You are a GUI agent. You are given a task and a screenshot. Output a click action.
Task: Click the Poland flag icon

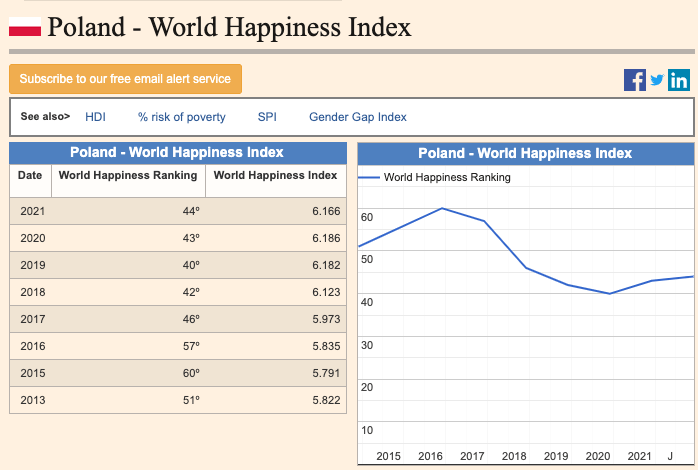25,27
